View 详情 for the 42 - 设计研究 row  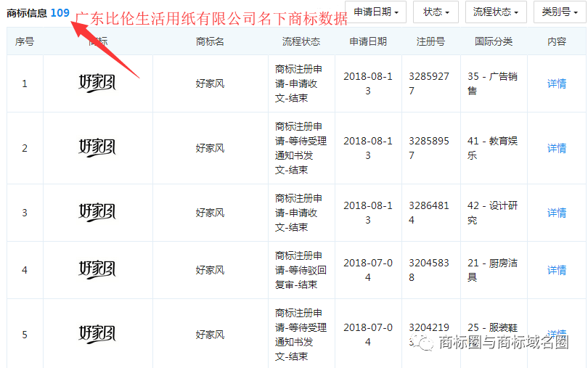point(557,213)
